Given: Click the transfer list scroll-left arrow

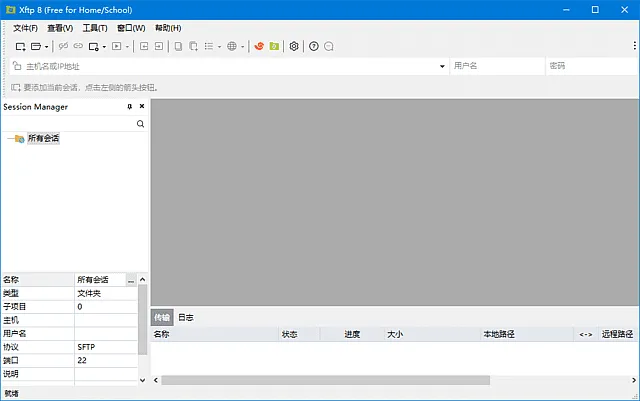Looking at the screenshot, I should coord(156,380).
